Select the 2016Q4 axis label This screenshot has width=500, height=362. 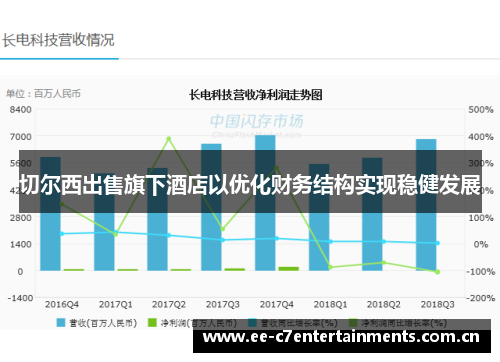pyautogui.click(x=62, y=304)
